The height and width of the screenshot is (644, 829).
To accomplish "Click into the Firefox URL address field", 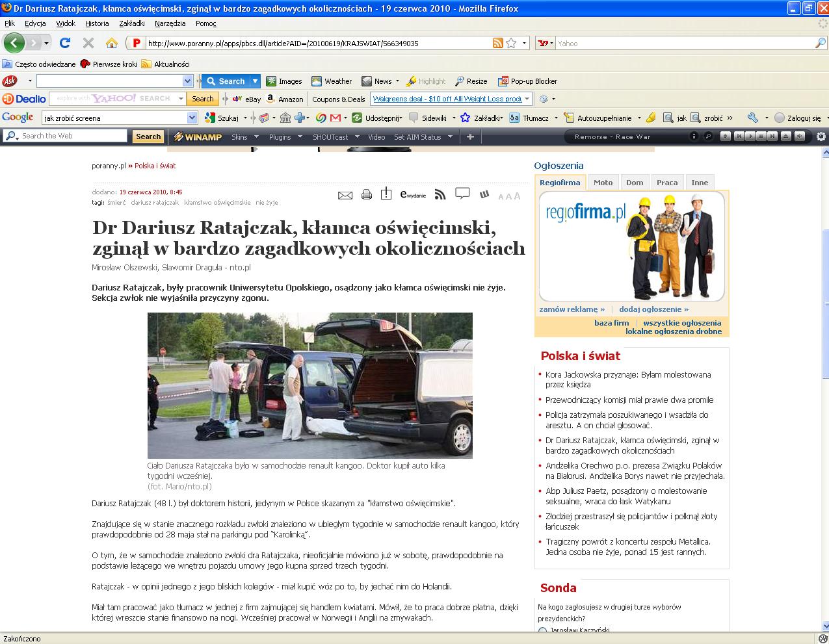I will click(319, 44).
